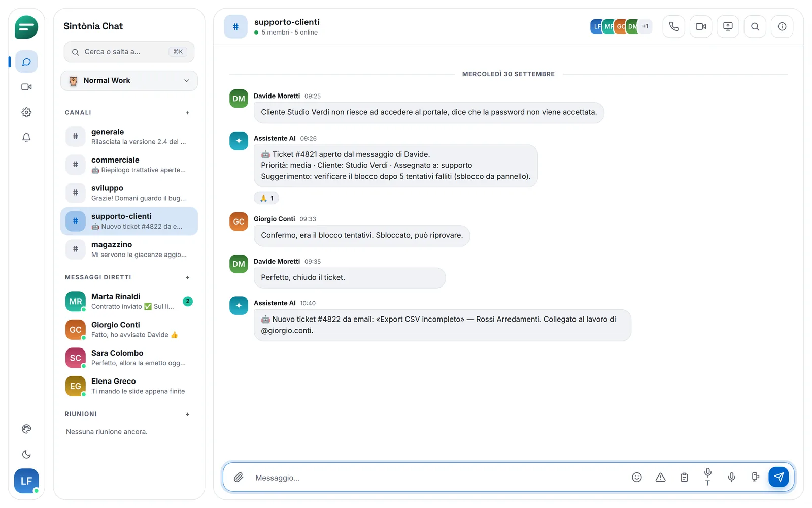
Task: Open the chats section in the left rail
Action: tap(26, 62)
